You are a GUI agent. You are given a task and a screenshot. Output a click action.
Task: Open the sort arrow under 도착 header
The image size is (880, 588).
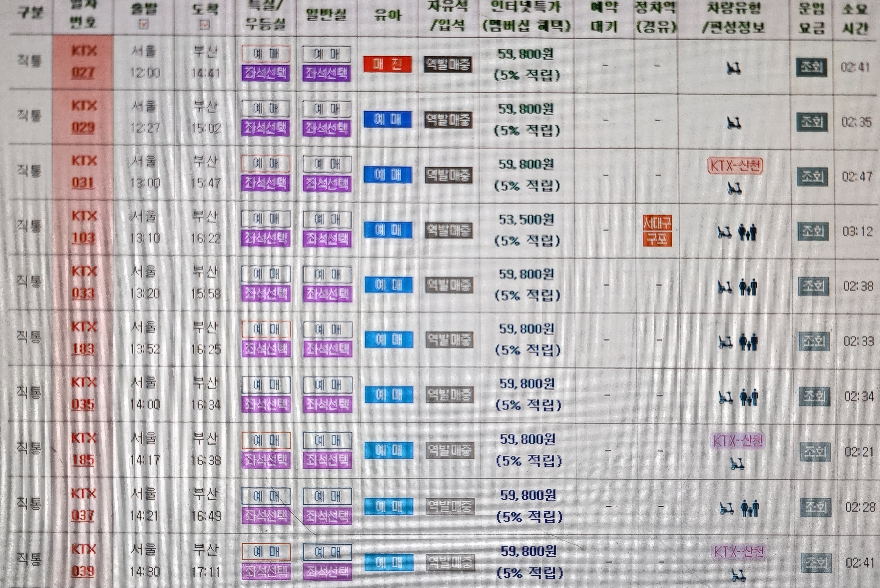click(x=205, y=25)
